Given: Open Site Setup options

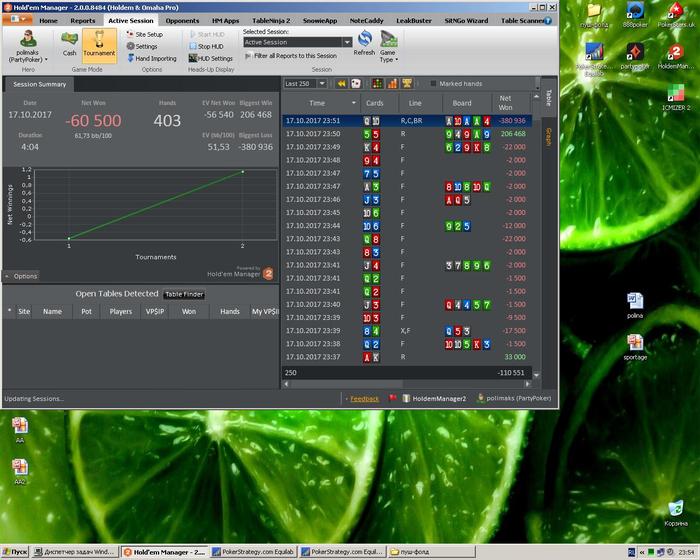Looking at the screenshot, I should (148, 34).
